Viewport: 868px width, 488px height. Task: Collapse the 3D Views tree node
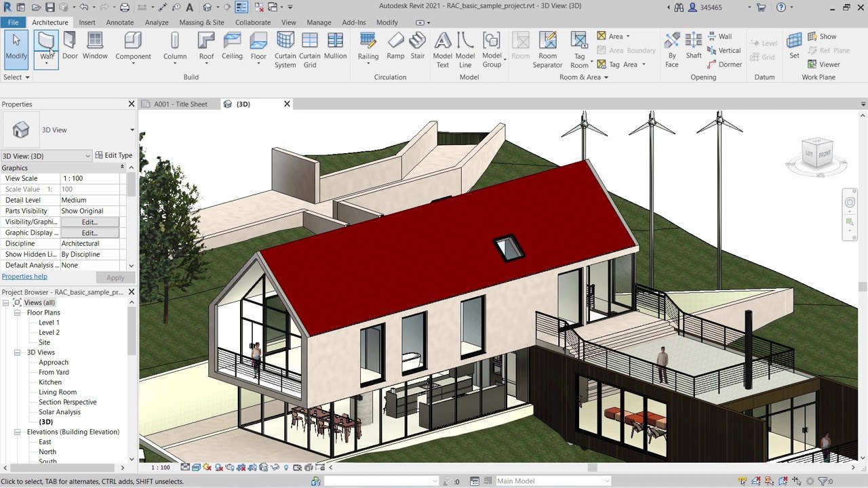point(18,352)
